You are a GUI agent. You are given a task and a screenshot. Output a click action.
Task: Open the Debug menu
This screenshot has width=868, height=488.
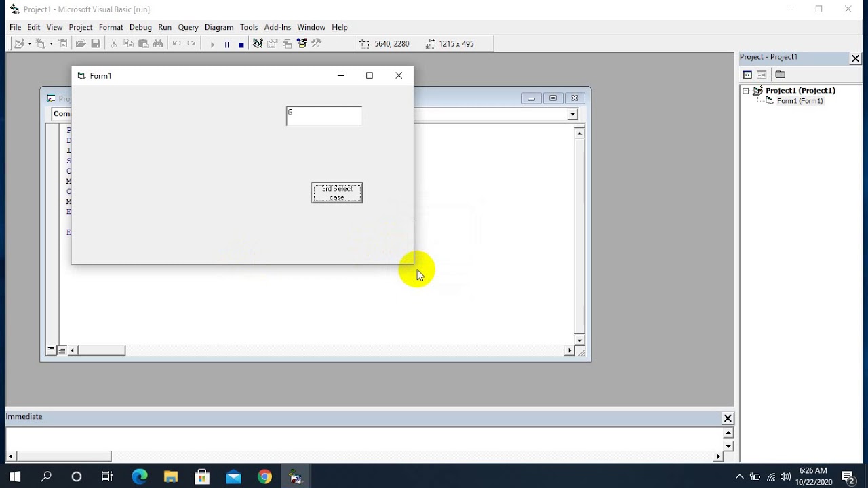pos(140,27)
